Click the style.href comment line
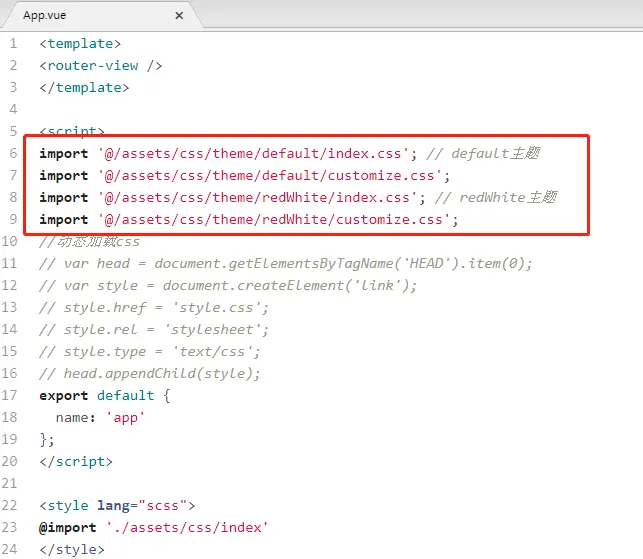Screen dimensions: 643x559 pyautogui.click(x=154, y=308)
